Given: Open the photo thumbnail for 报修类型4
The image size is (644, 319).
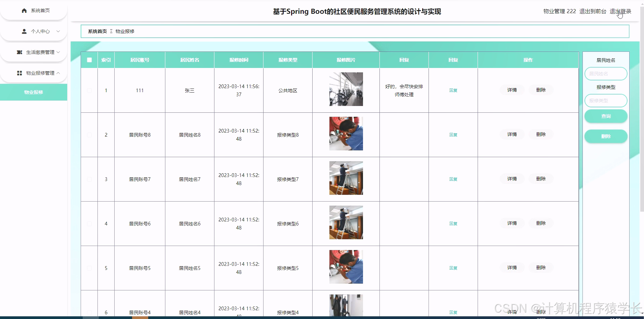Looking at the screenshot, I should [346, 305].
